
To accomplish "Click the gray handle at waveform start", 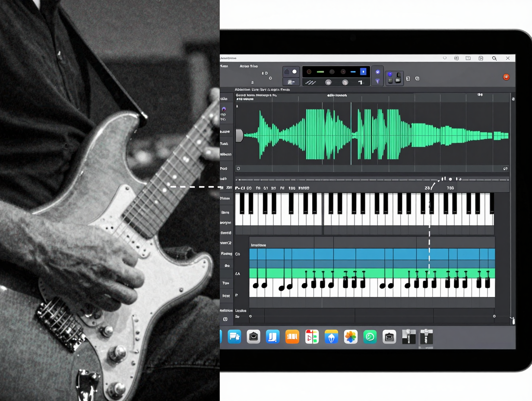I will 239,135.
